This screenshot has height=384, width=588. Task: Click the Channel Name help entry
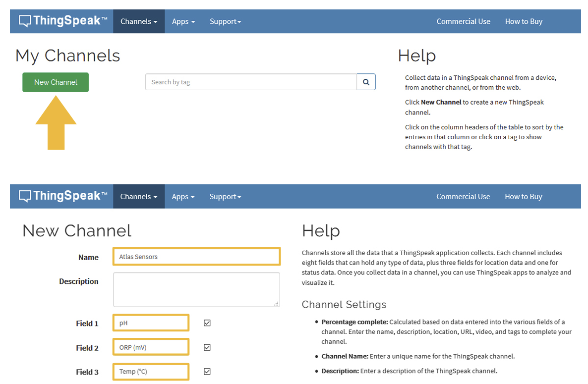point(418,356)
